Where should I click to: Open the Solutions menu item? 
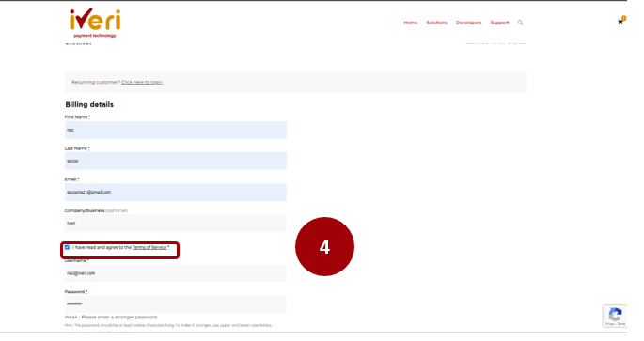(436, 23)
